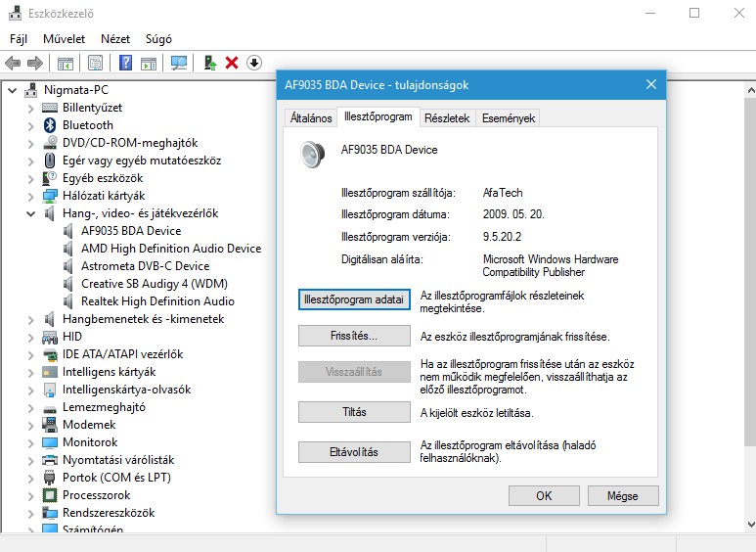Select Creative SB Audigy 4 (WDM)
Screen dimensions: 756x552
[155, 284]
